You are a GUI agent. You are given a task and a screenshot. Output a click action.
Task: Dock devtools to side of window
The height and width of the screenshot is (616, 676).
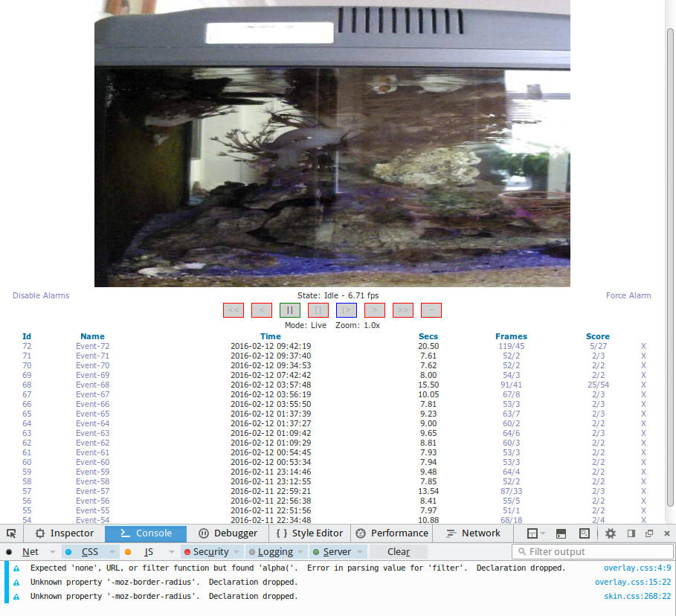(x=631, y=533)
